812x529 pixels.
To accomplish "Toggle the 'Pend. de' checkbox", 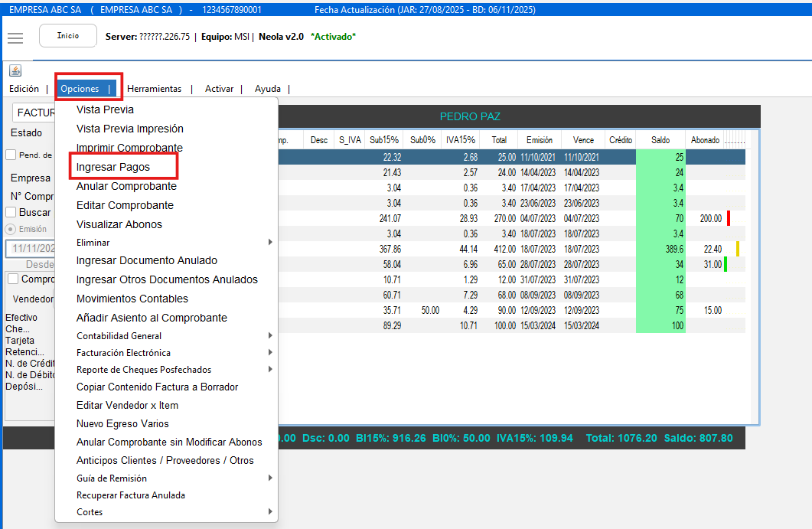I will [x=11, y=155].
